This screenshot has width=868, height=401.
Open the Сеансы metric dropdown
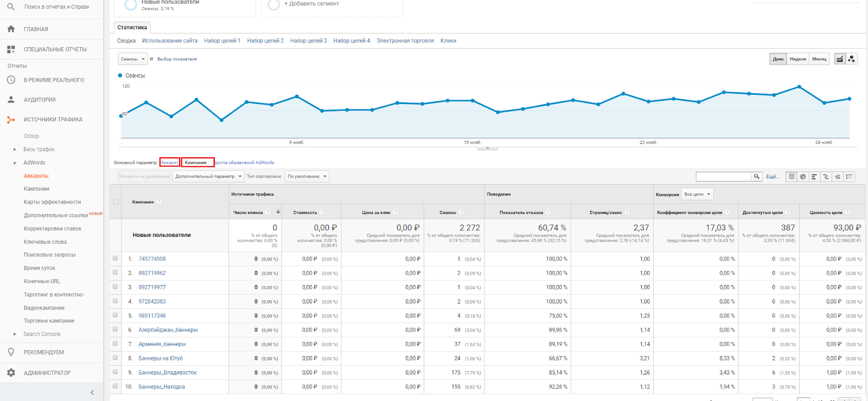tap(133, 59)
